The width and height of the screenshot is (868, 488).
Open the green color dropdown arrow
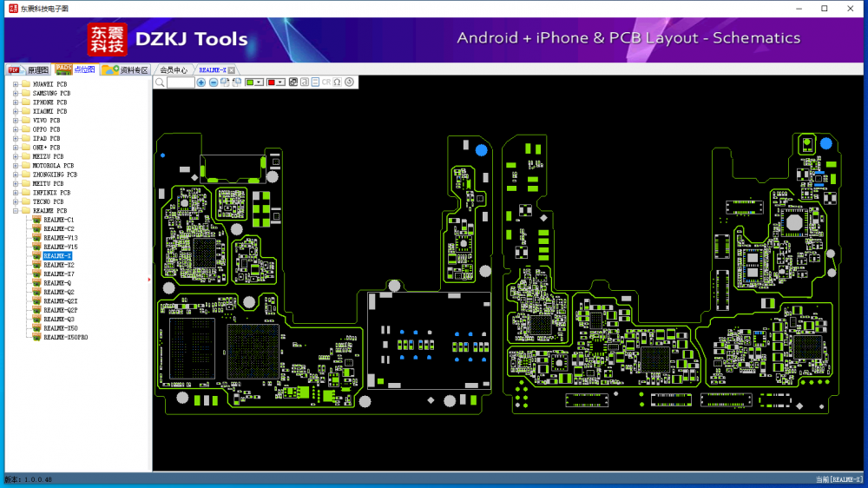(259, 82)
